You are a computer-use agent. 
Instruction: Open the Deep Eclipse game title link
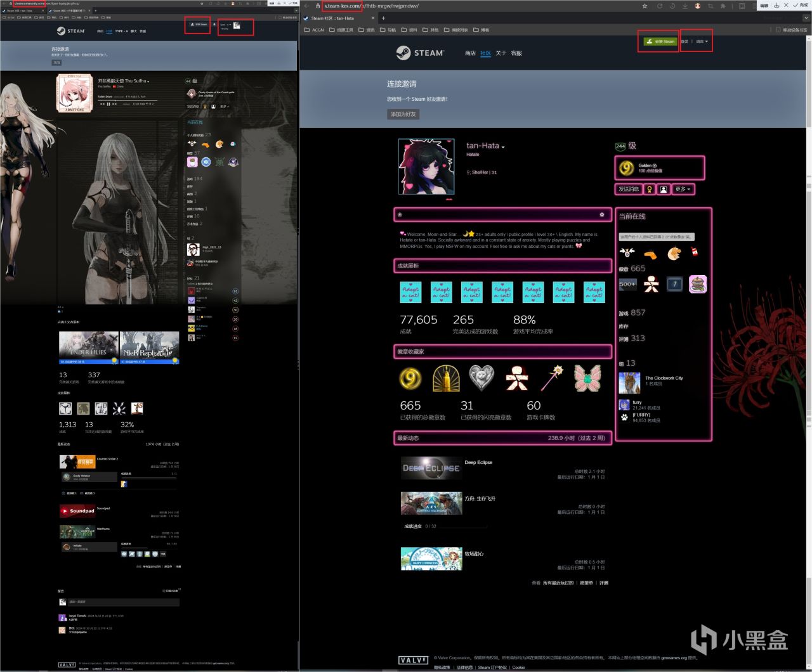(x=478, y=462)
